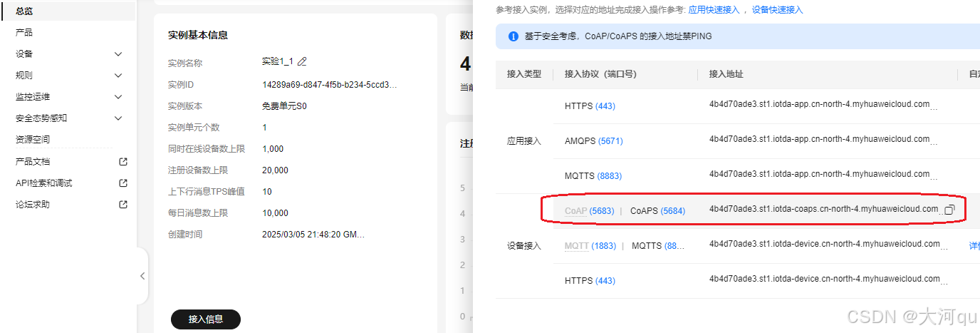Click the application HTTPS (443) protocol entry
The width and height of the screenshot is (980, 333).
(x=590, y=106)
